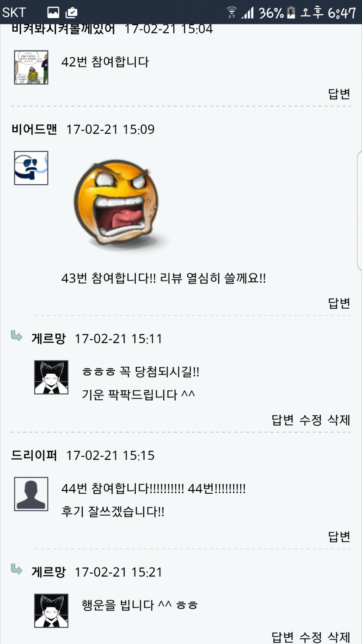Tap 비어드맨's sunglasses profile avatar
Viewport: 362px width, 644px height.
[x=31, y=168]
